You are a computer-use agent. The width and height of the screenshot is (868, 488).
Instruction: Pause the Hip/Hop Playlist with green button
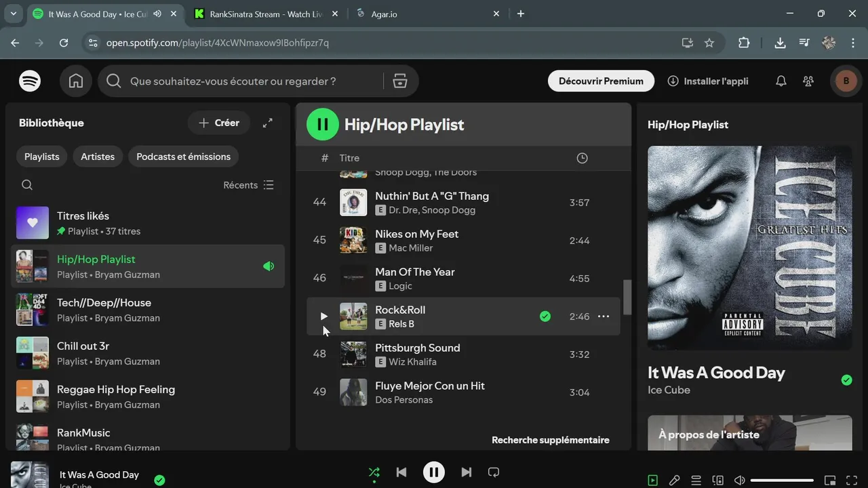(323, 125)
